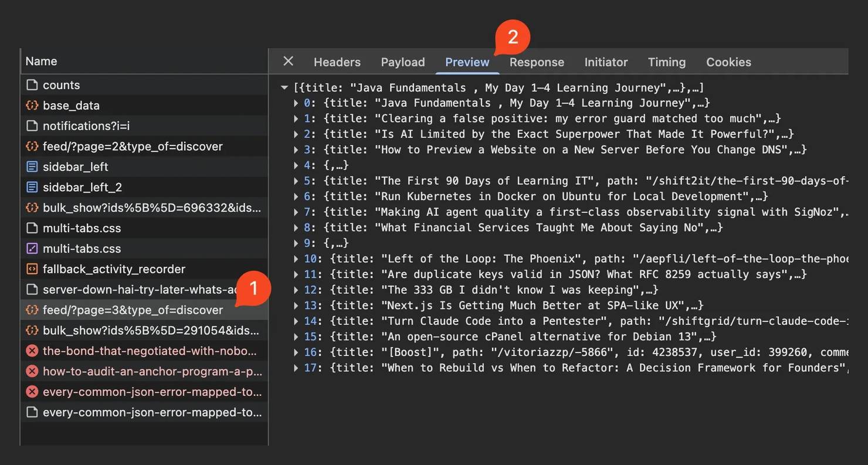Expand collapsed item 9

pos(296,243)
